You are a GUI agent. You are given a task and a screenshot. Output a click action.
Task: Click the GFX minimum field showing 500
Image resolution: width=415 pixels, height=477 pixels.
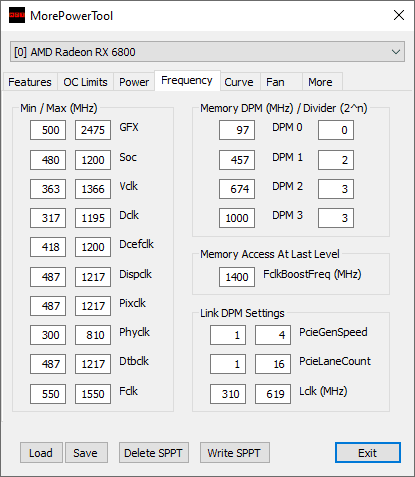pyautogui.click(x=48, y=130)
